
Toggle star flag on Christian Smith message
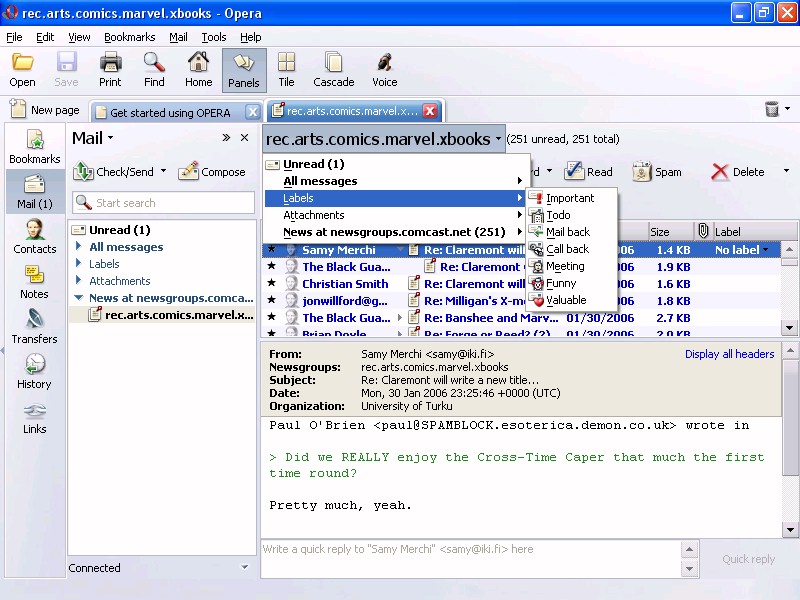(271, 284)
